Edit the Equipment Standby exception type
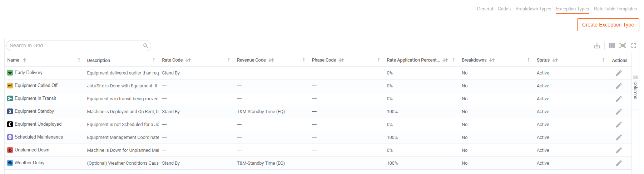The image size is (644, 174). pyautogui.click(x=619, y=112)
